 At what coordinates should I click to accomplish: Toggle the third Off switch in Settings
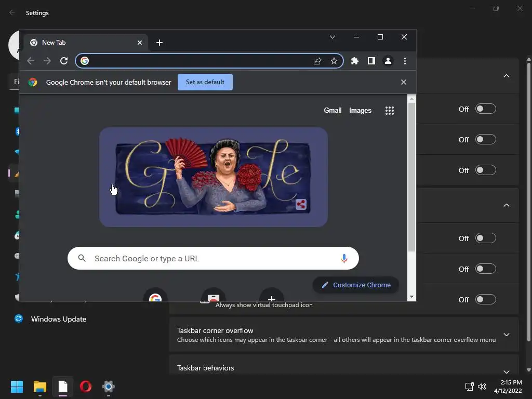[486, 170]
